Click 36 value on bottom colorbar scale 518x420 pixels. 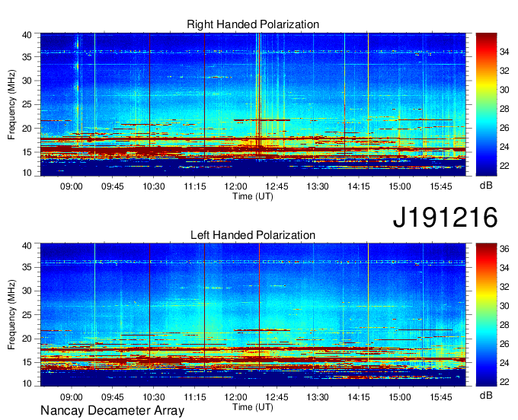504,249
